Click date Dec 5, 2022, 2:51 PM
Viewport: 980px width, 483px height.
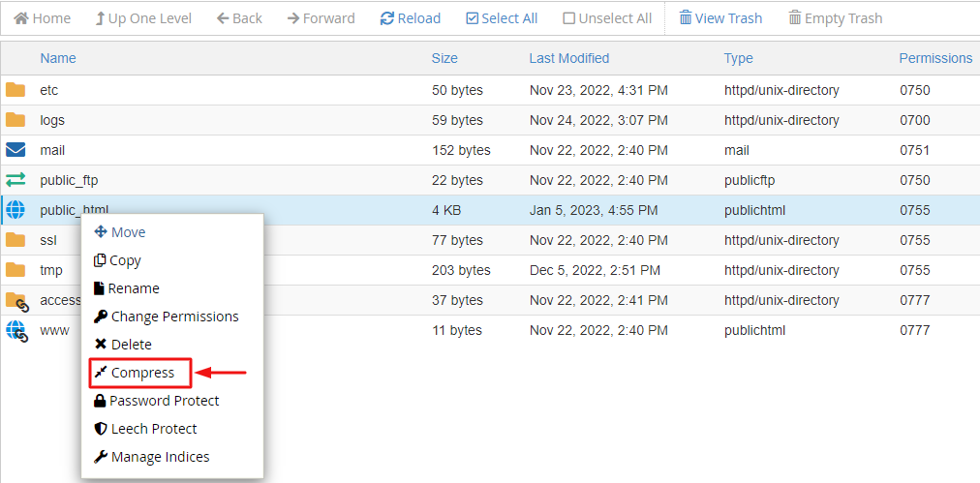595,270
